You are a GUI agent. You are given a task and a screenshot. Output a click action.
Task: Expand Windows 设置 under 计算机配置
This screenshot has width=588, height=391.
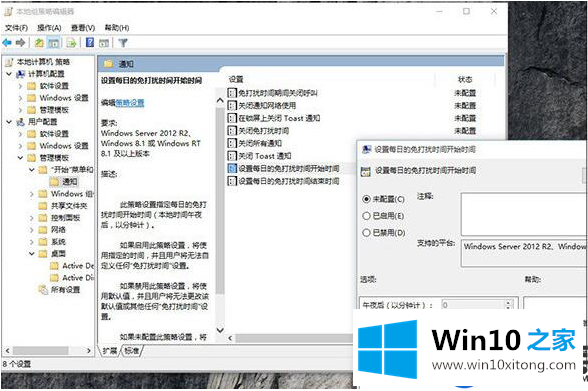pos(20,98)
